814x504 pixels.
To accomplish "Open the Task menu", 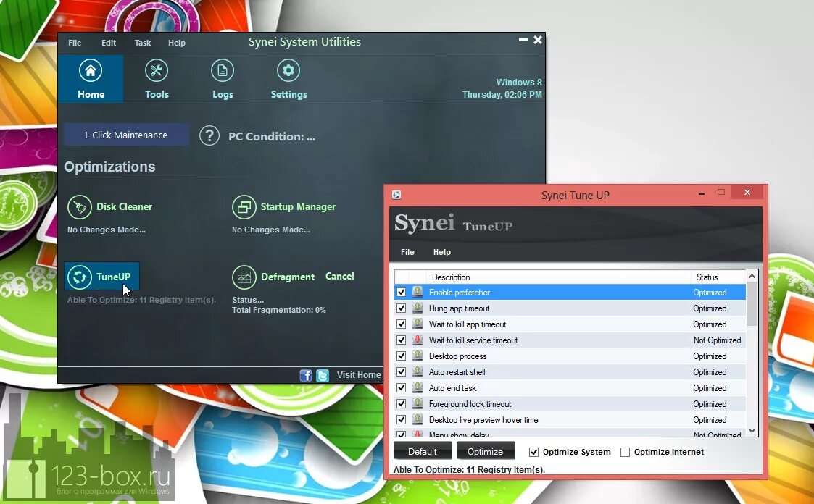I will [143, 43].
